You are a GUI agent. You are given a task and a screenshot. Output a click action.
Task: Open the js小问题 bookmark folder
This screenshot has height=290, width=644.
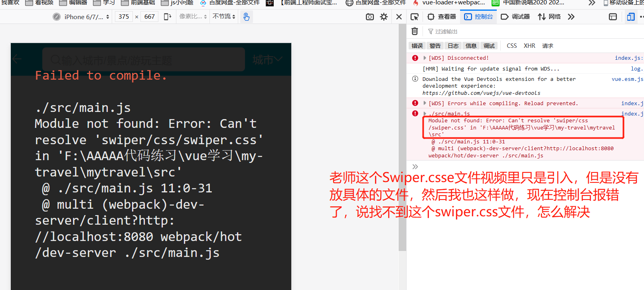click(x=177, y=3)
